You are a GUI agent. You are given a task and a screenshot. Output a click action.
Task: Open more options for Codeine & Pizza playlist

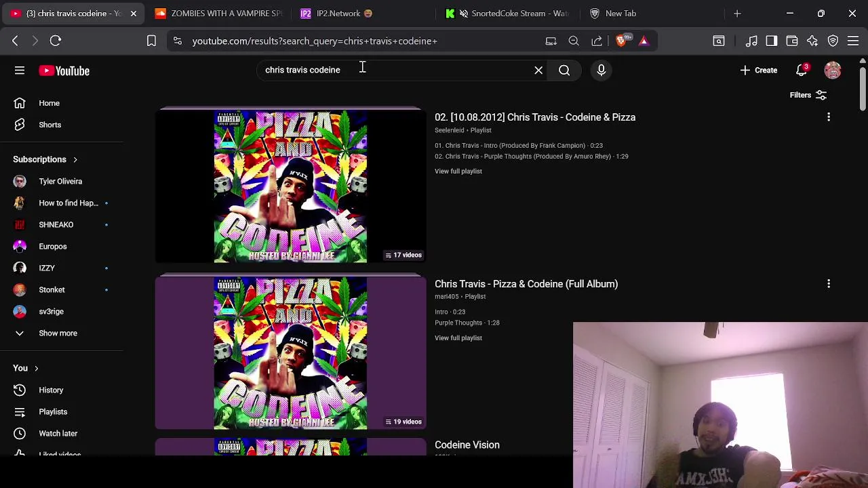click(828, 117)
